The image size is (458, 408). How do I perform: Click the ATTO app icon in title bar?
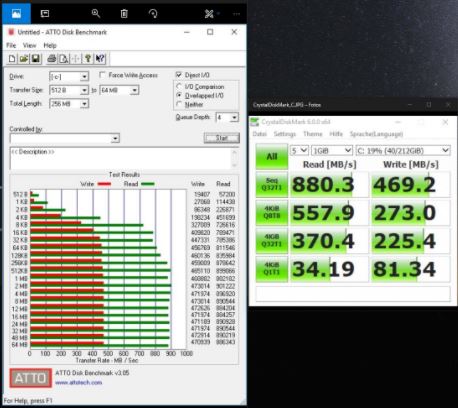tap(11, 32)
